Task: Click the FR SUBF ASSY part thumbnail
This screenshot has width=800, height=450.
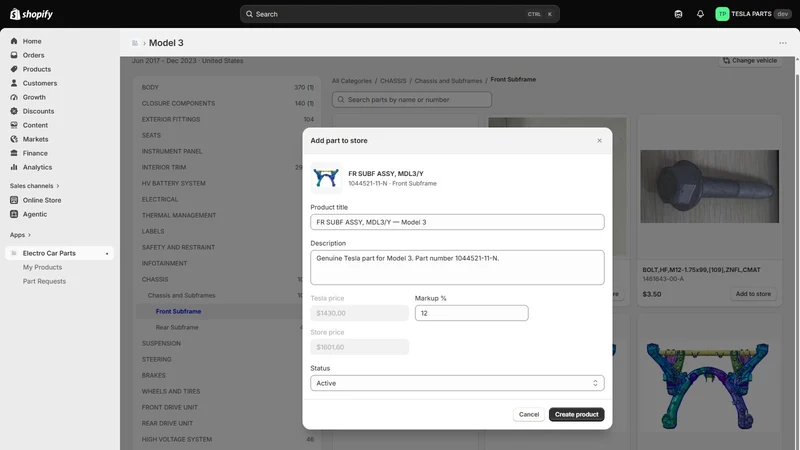Action: (326, 178)
